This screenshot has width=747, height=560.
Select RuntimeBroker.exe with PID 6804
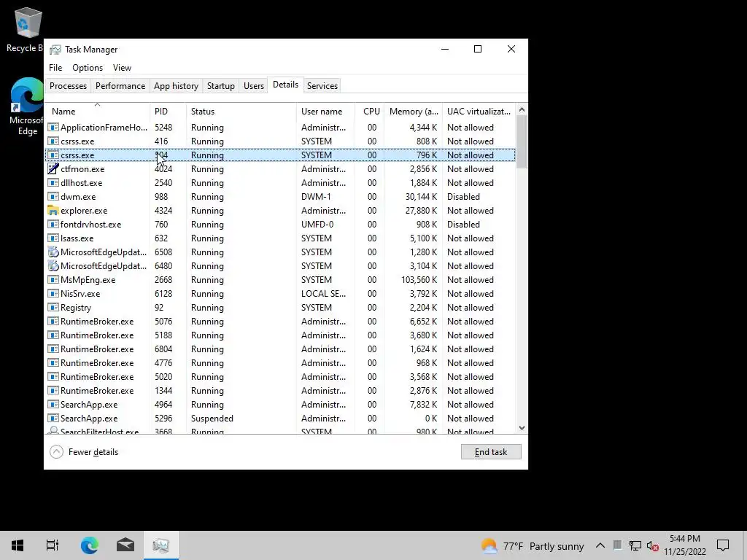pos(281,349)
